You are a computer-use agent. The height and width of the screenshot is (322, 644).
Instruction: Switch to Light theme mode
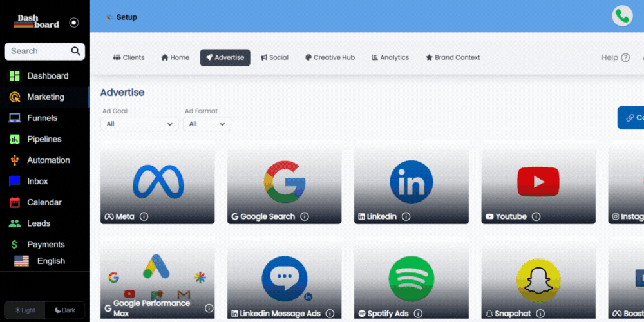coord(25,310)
